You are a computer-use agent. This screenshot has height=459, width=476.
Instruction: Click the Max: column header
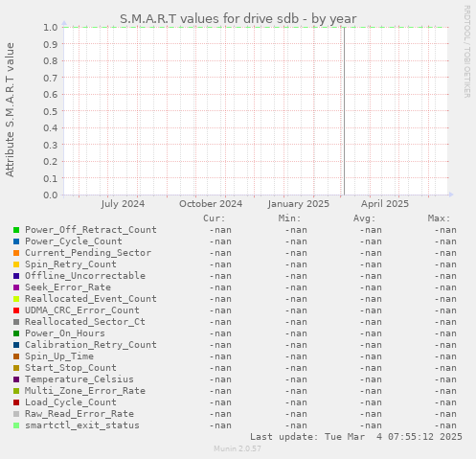pos(439,218)
